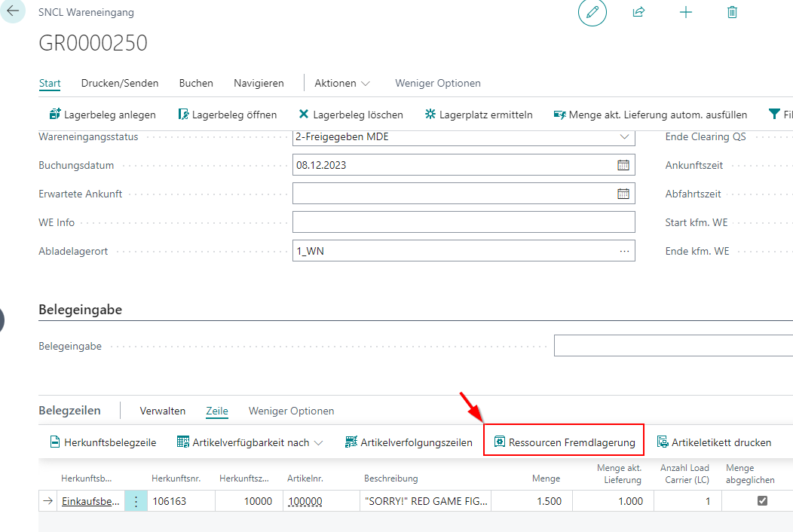Open the Aktionen dropdown menu
The width and height of the screenshot is (793, 532).
point(342,83)
